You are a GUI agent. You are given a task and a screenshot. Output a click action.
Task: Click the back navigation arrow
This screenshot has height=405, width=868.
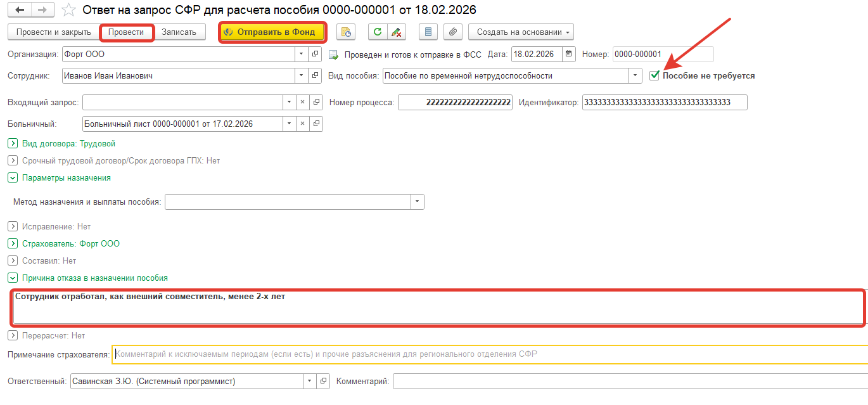click(x=20, y=10)
